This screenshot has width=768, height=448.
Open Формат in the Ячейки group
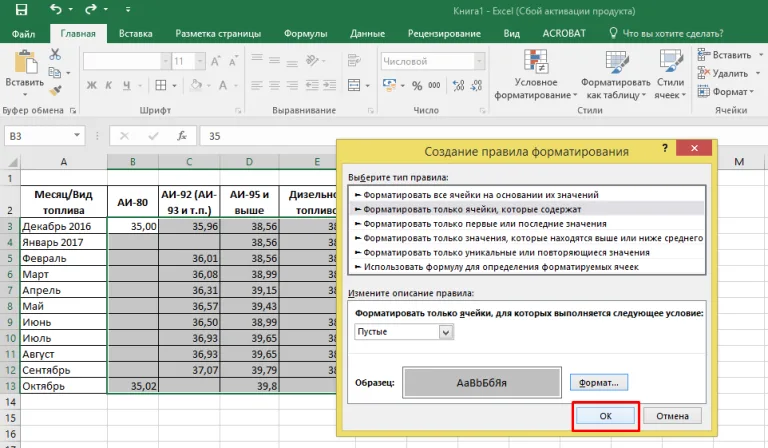723,92
